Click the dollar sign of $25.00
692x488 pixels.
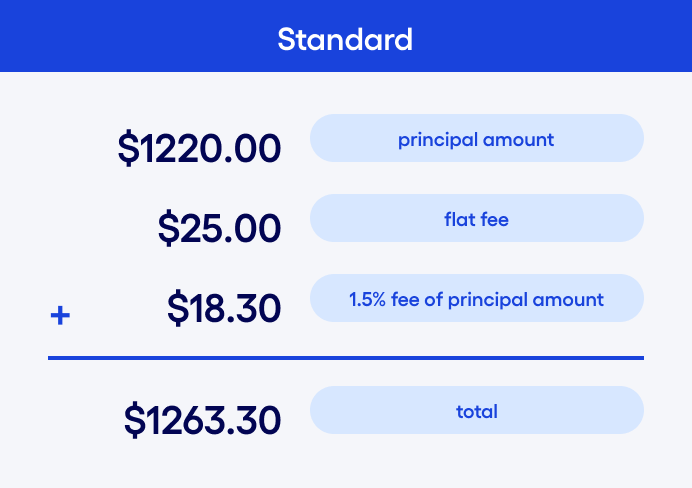coord(168,229)
